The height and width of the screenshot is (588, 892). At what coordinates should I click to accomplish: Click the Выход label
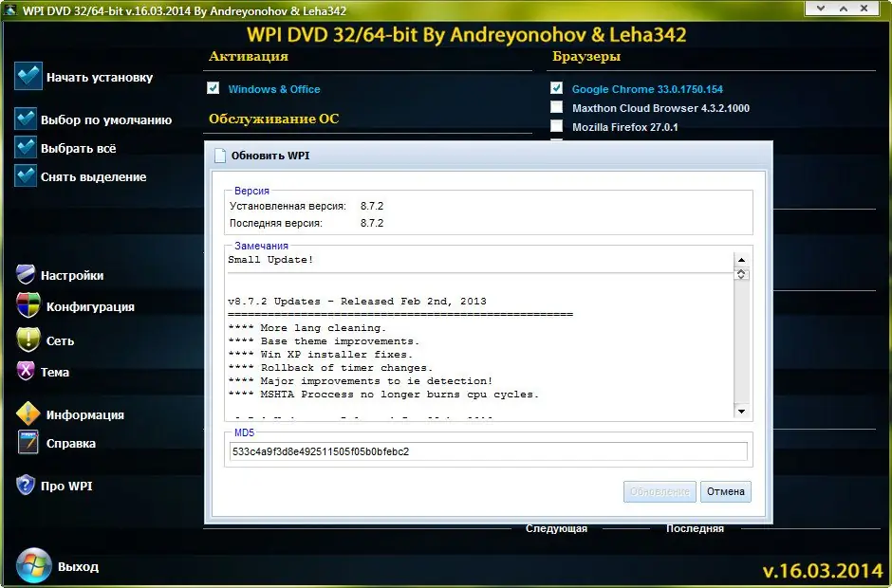point(78,566)
